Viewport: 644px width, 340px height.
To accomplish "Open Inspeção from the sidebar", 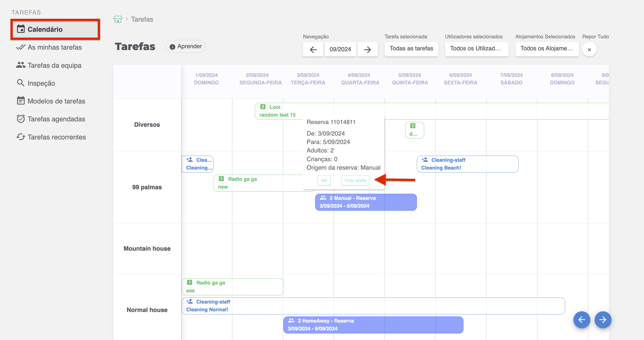I will tap(41, 83).
